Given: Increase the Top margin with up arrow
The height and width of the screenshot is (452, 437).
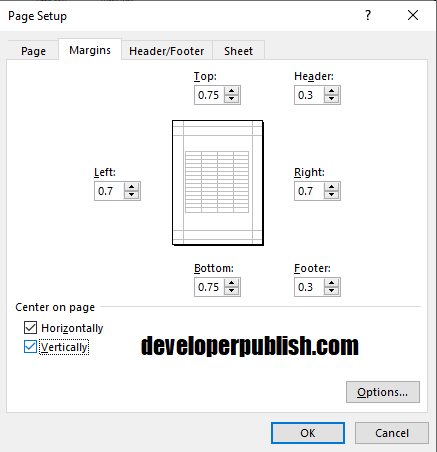Looking at the screenshot, I should (x=231, y=91).
